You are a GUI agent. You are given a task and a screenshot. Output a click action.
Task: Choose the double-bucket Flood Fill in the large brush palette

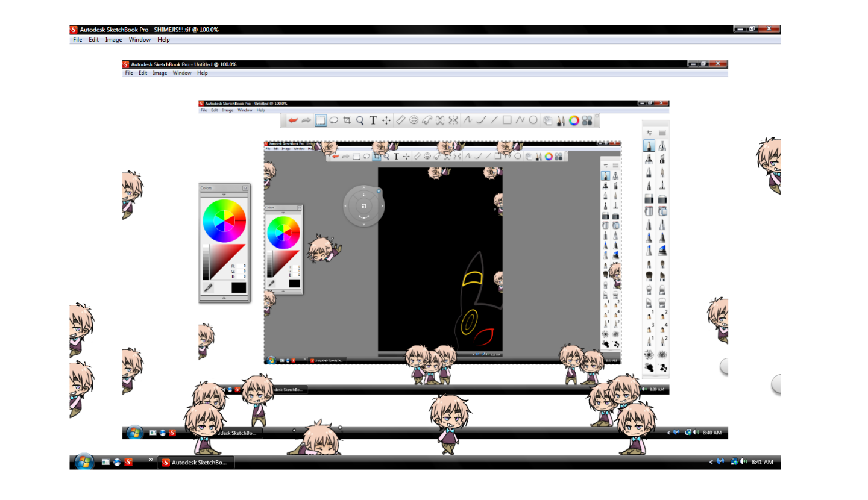[x=662, y=211]
